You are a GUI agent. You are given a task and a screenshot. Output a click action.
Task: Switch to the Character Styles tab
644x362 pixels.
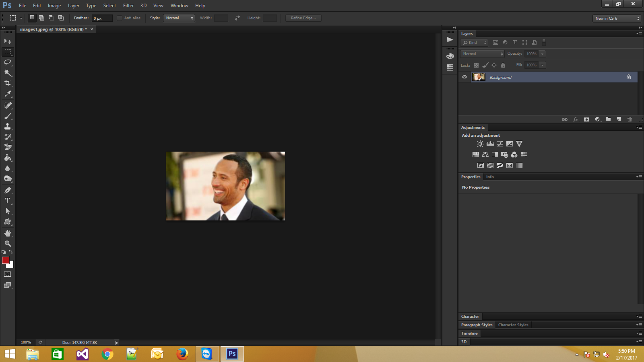513,325
